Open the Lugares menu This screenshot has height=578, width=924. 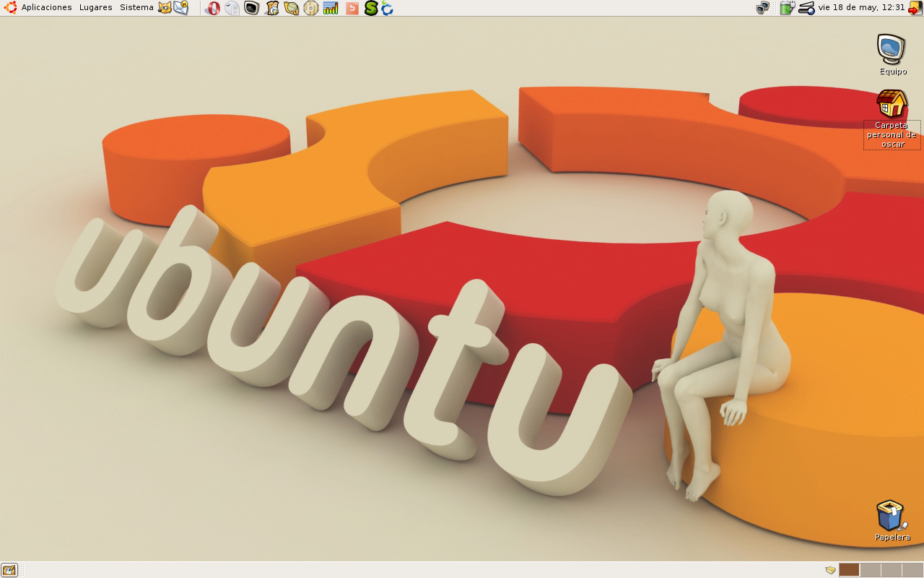tap(95, 7)
